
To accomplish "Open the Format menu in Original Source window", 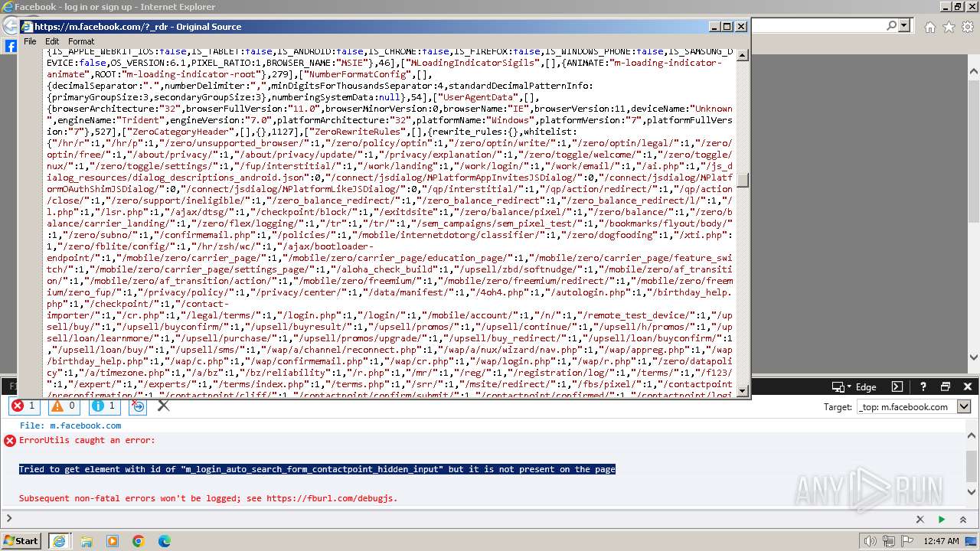I will click(x=81, y=41).
